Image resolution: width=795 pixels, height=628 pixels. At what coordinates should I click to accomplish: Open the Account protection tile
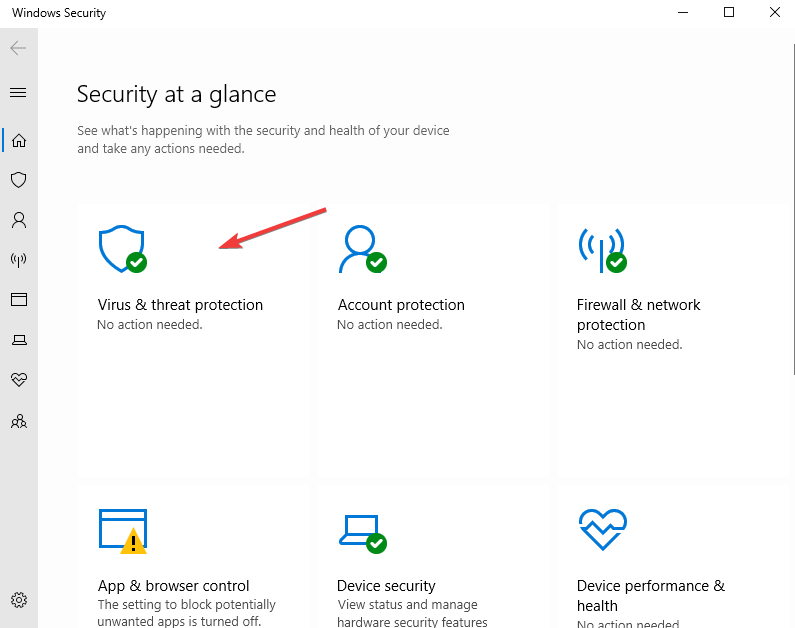point(434,342)
